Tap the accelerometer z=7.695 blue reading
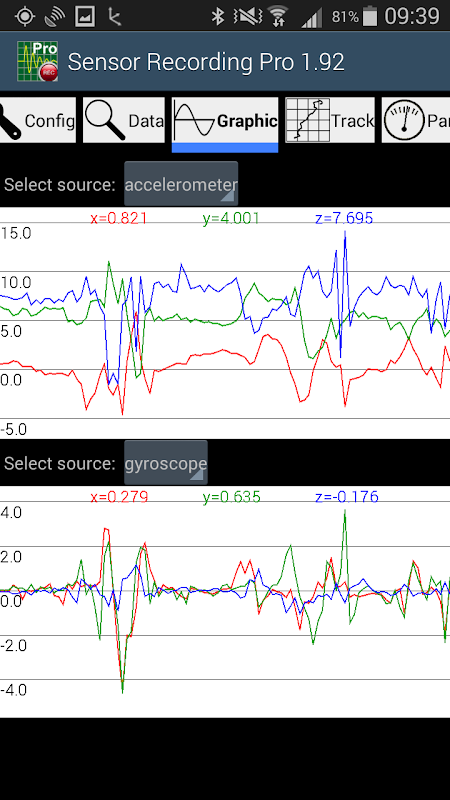This screenshot has width=450, height=800. 344,218
